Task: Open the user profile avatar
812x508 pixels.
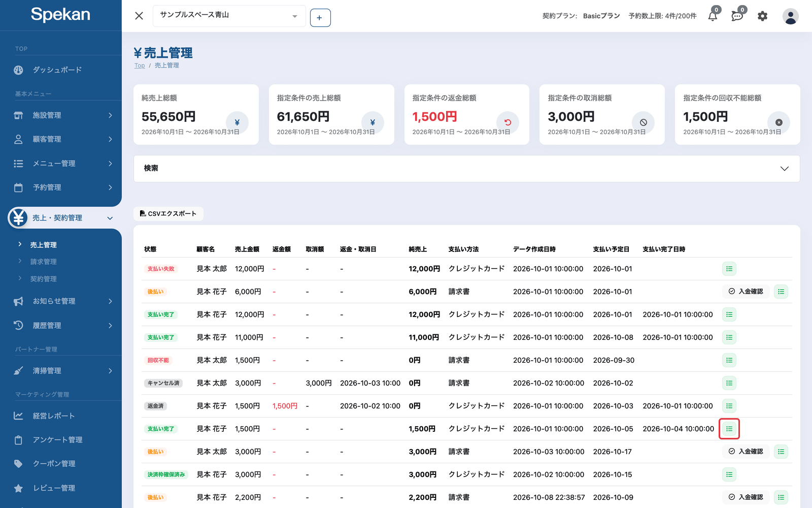Action: pos(790,16)
